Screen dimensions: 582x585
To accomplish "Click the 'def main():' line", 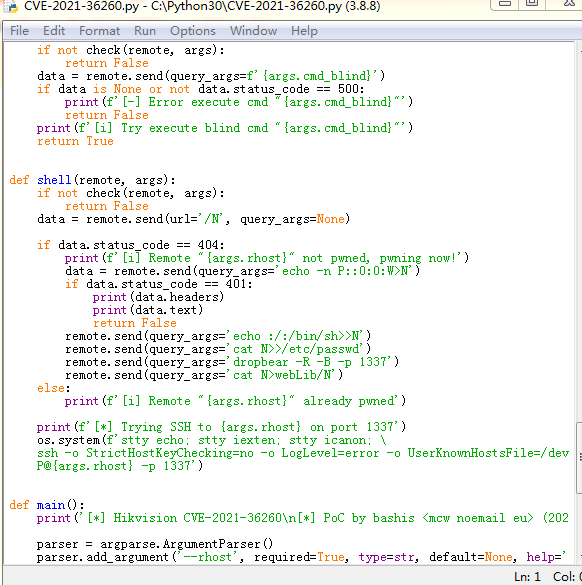I will point(47,505).
